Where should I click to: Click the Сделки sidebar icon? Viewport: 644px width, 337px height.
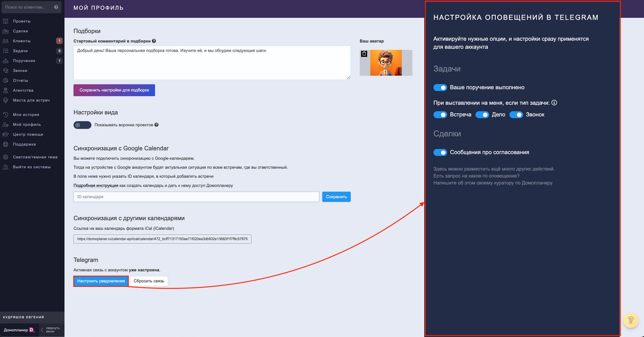5,31
